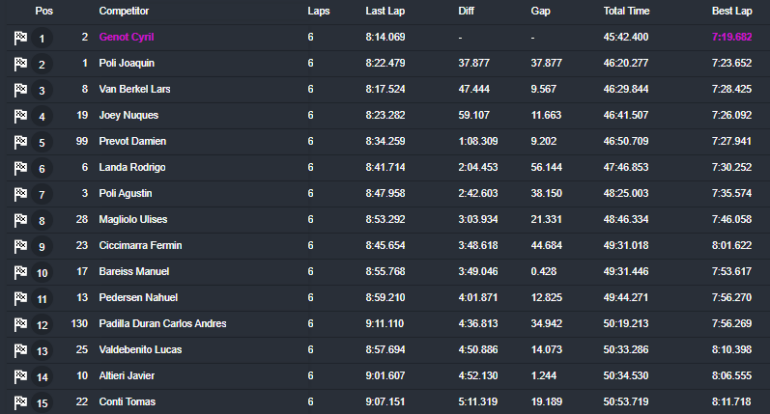Sort the table by Last Lap header
770x414 pixels.
click(386, 11)
